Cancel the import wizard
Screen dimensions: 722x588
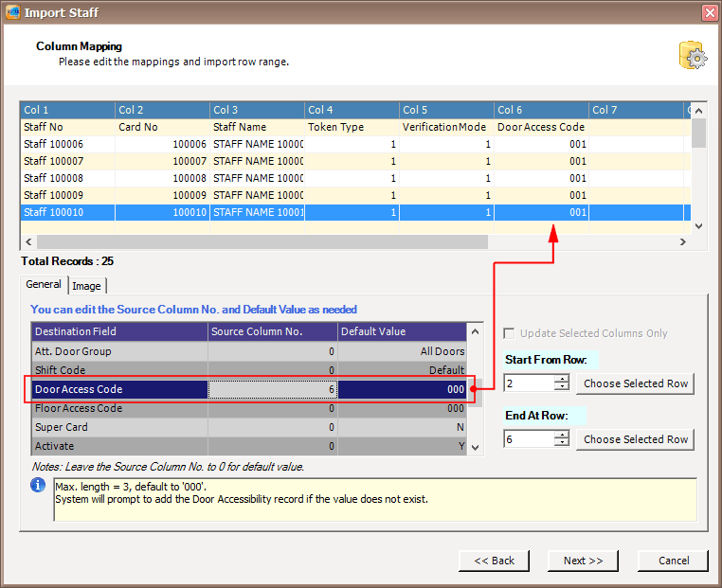(x=674, y=561)
